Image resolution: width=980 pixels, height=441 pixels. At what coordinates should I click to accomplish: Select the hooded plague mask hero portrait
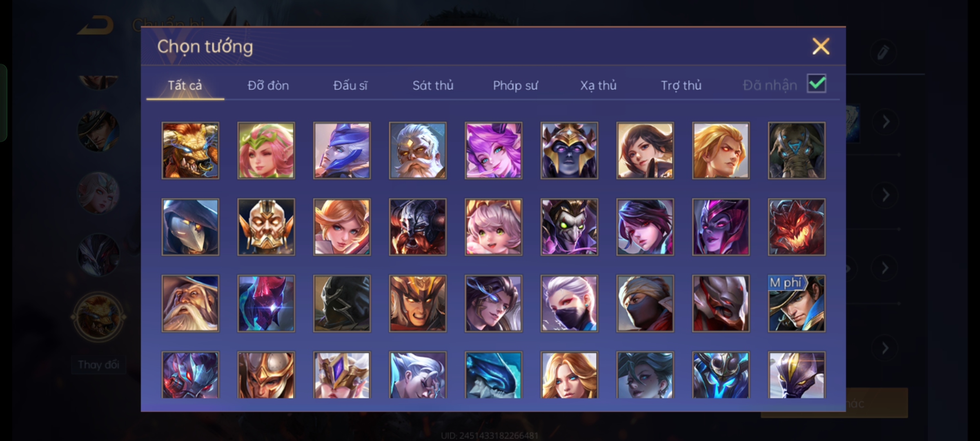pos(190,227)
